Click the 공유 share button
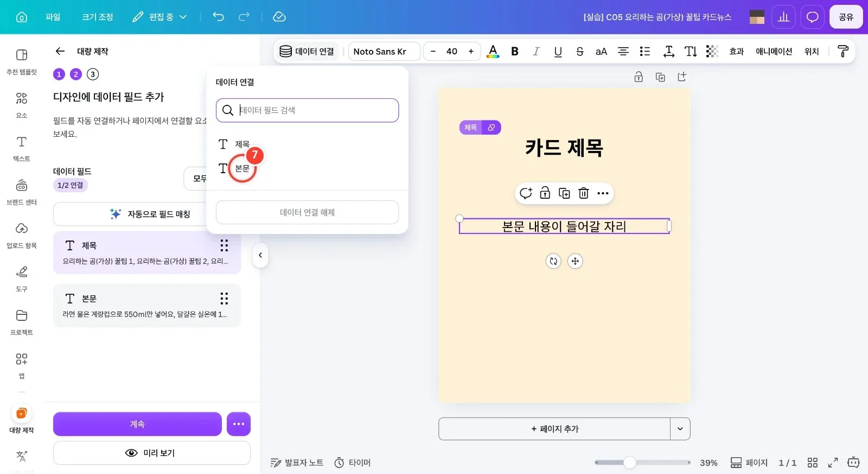The height and width of the screenshot is (474, 868). tap(846, 17)
